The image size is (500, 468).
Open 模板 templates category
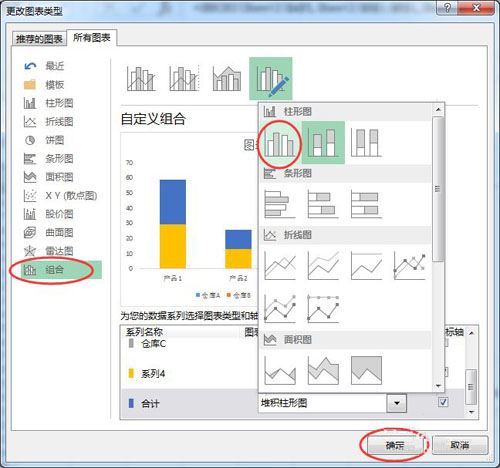pos(61,85)
